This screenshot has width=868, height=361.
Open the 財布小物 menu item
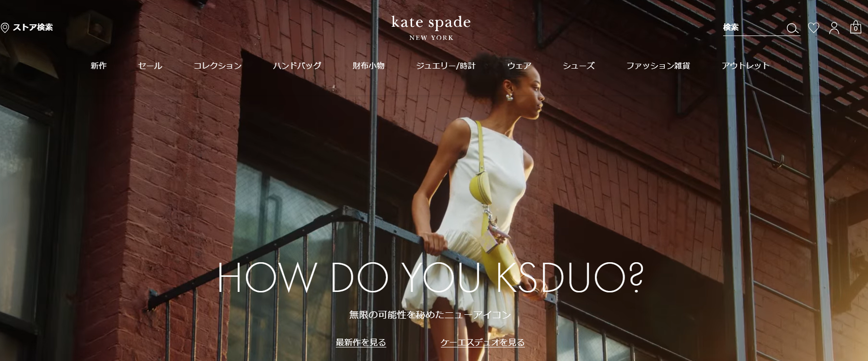[x=368, y=66]
